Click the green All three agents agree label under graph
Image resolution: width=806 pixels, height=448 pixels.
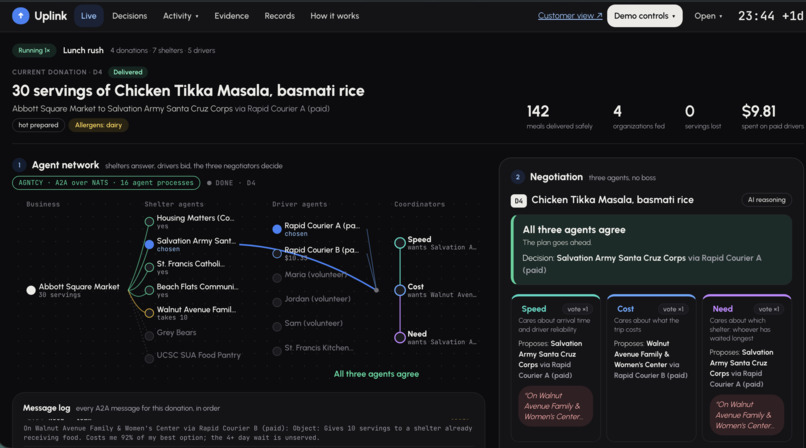tap(376, 374)
